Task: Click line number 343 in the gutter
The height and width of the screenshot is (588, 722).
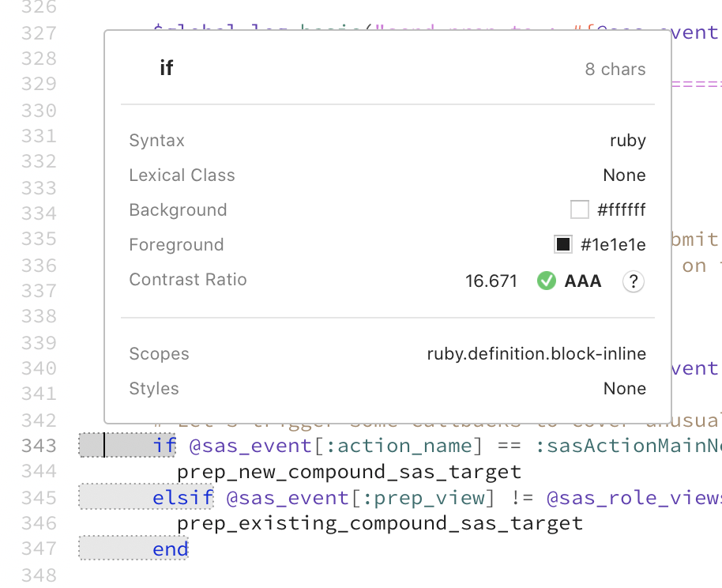Action: pyautogui.click(x=39, y=446)
